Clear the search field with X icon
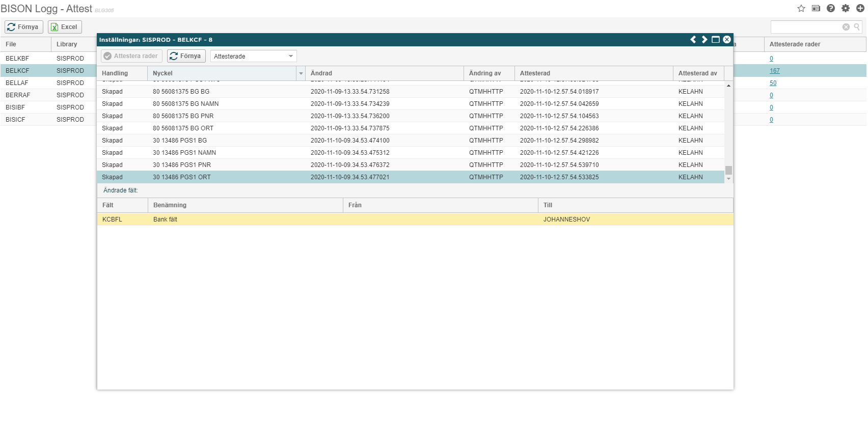This screenshot has height=442, width=868. click(x=846, y=27)
